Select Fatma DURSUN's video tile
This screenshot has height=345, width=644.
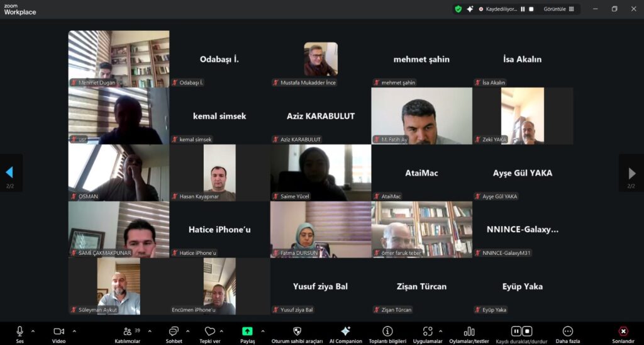[x=321, y=229]
